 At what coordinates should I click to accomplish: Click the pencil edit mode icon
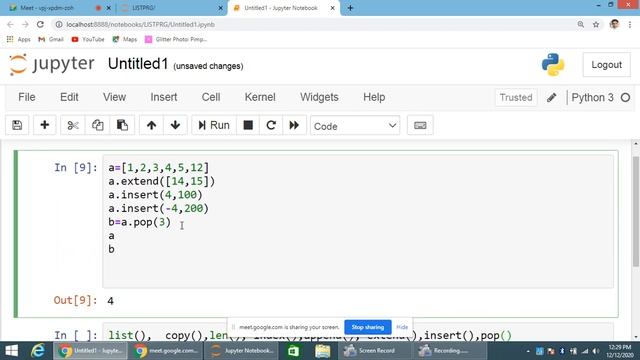tap(551, 98)
